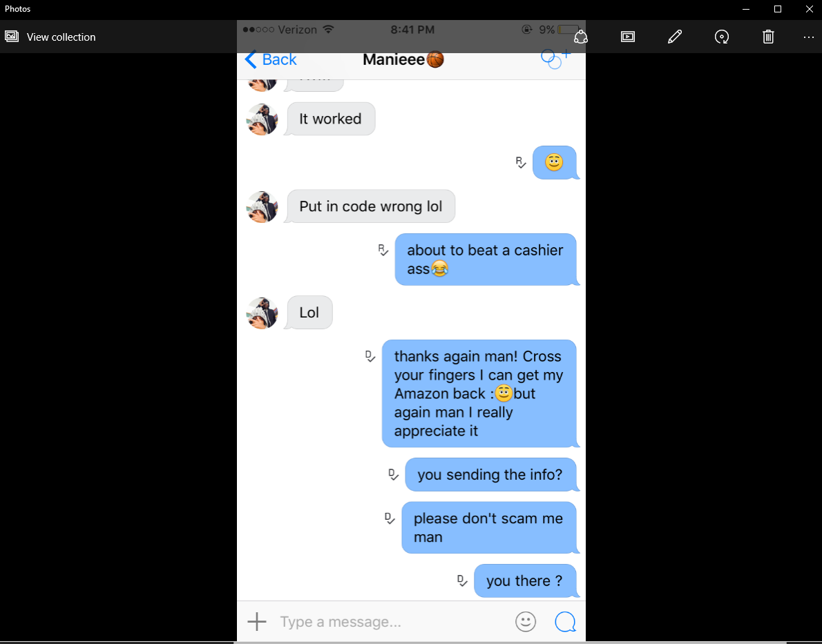The height and width of the screenshot is (644, 822).
Task: Delete photo with trash can icon
Action: pos(768,37)
